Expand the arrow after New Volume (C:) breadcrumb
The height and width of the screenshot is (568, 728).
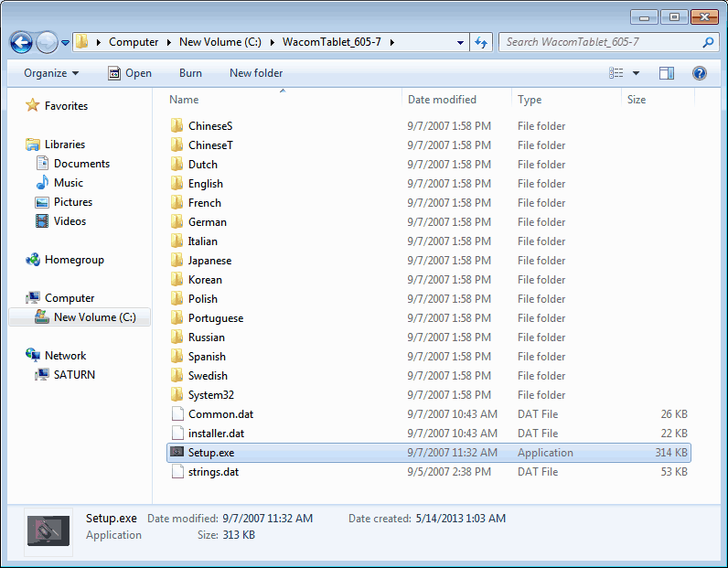(x=272, y=42)
